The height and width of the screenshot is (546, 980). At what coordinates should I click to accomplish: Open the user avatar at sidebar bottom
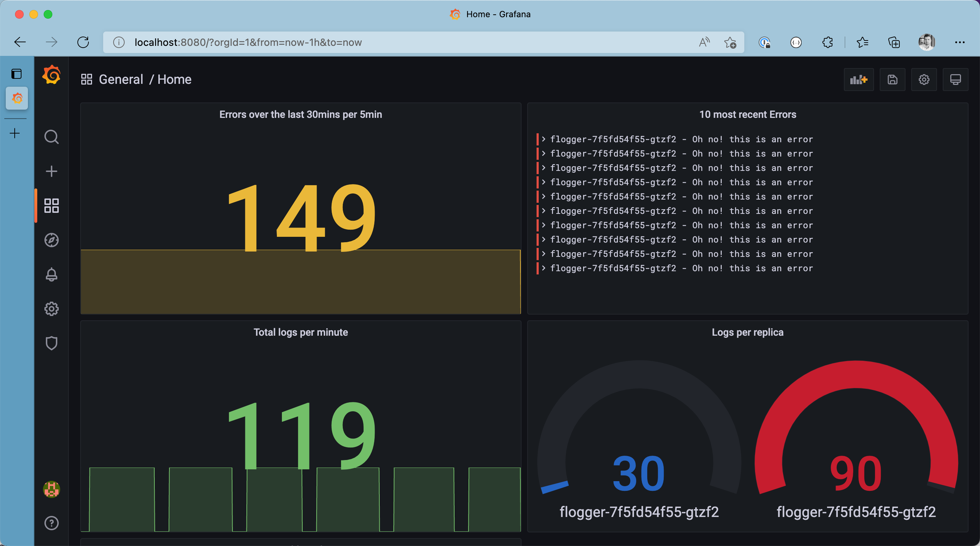pos(51,489)
